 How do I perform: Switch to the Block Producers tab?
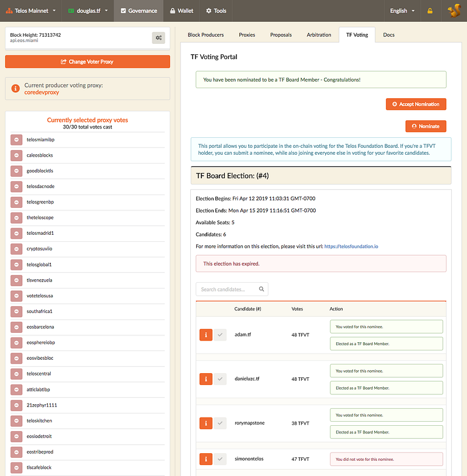click(205, 35)
